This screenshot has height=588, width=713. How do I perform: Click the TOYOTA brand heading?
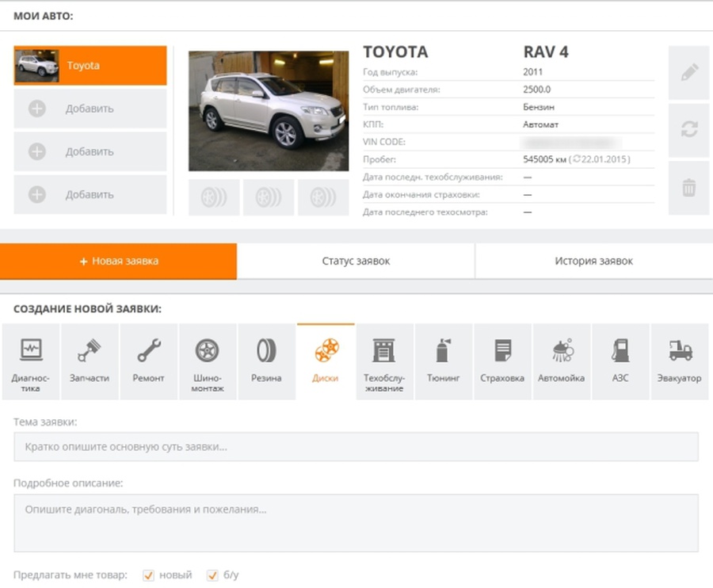tap(395, 52)
